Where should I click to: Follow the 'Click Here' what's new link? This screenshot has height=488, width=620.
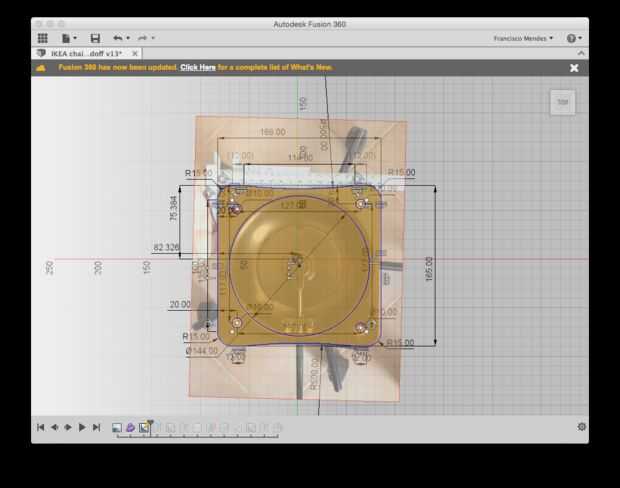pos(197,68)
